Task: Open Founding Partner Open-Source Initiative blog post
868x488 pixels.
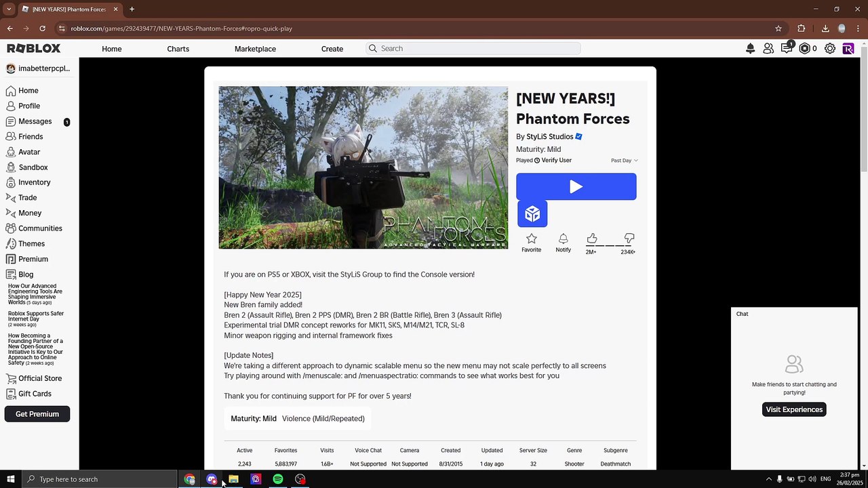Action: pyautogui.click(x=36, y=349)
